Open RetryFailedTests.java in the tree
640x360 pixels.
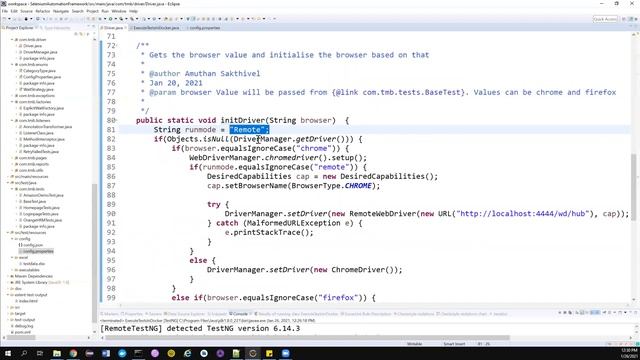(x=41, y=151)
